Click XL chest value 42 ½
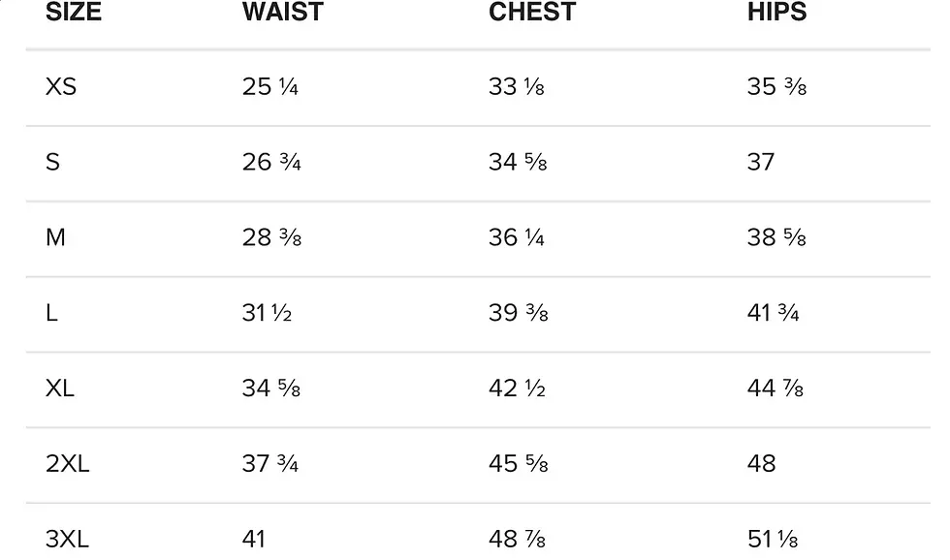 517,389
